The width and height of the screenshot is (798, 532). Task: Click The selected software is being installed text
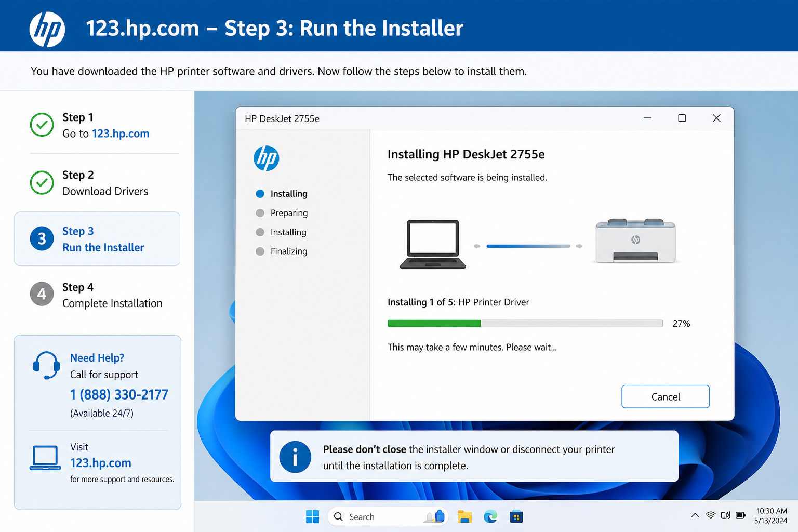pyautogui.click(x=467, y=178)
